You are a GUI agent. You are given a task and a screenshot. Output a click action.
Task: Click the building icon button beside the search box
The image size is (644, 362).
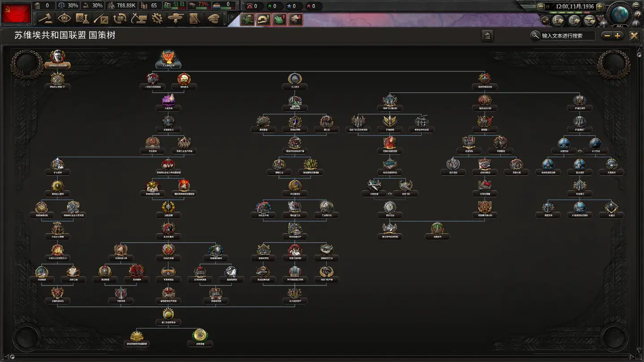coord(487,36)
